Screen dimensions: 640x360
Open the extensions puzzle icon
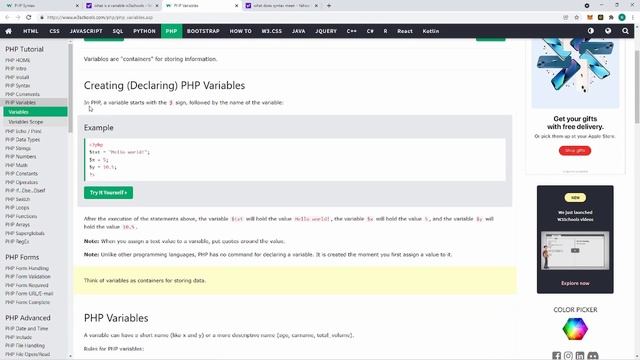(611, 17)
